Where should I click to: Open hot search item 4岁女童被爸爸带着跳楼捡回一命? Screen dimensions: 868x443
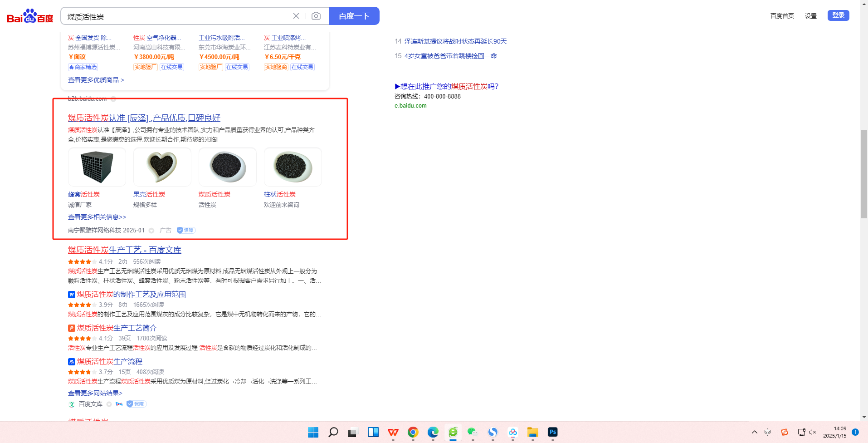click(451, 56)
